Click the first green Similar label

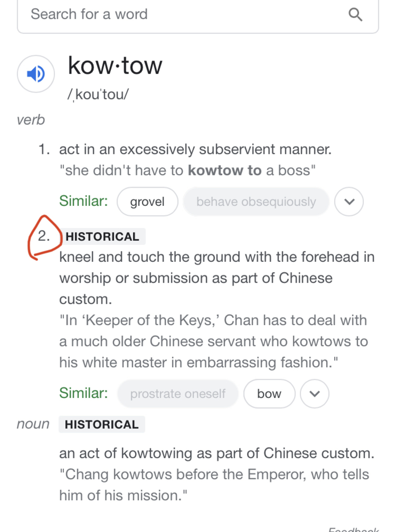coord(84,201)
